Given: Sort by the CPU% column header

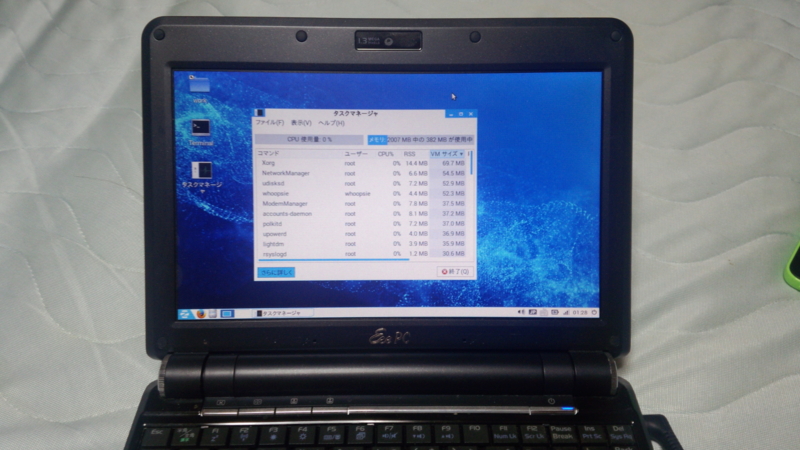Looking at the screenshot, I should (388, 154).
